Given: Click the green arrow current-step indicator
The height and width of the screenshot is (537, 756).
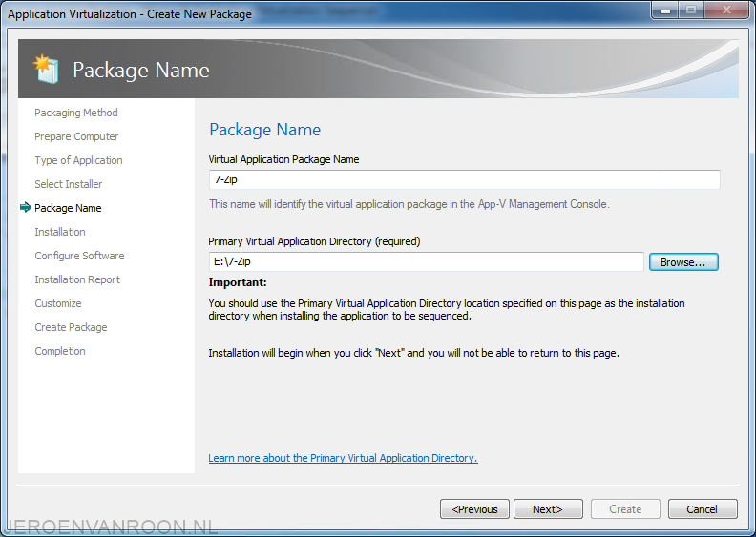Looking at the screenshot, I should point(26,208).
